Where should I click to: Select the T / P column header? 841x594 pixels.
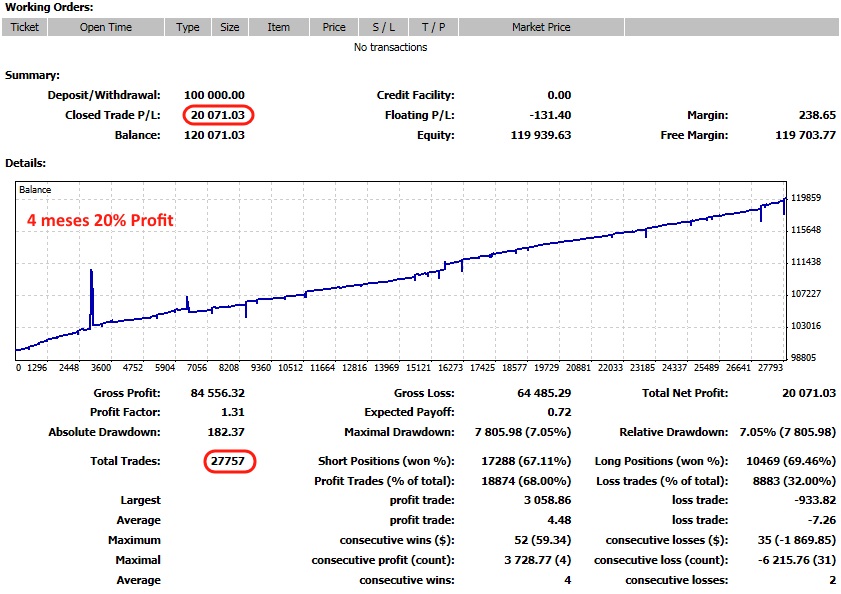tap(433, 27)
